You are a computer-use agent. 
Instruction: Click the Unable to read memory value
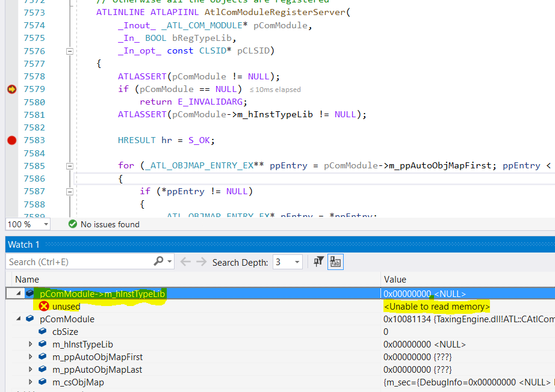pos(437,307)
